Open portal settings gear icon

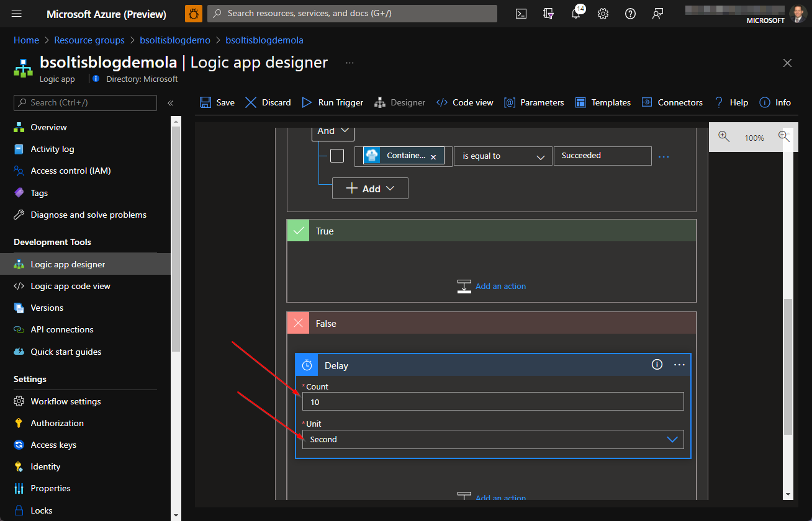(603, 14)
